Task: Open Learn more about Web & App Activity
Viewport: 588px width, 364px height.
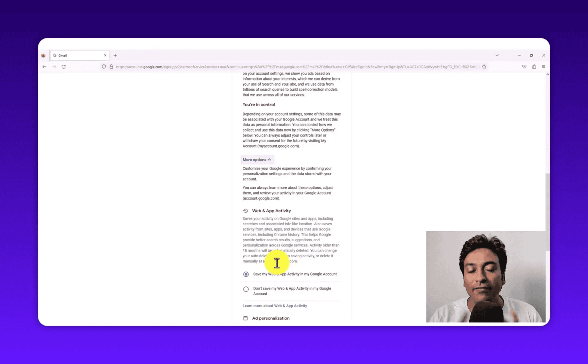Action: [274, 306]
